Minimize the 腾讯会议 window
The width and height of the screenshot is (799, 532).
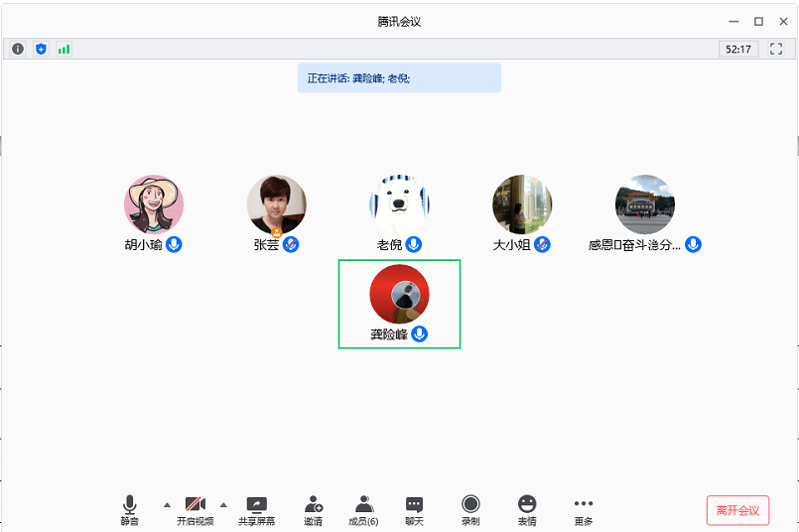(733, 22)
